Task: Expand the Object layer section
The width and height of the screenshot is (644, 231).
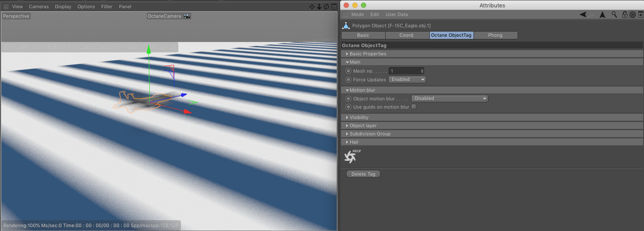Action: point(492,125)
